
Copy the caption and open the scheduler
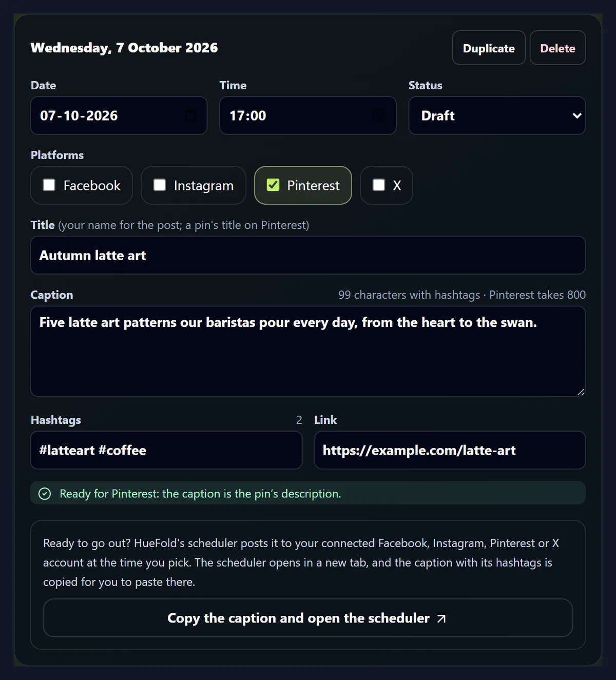[308, 618]
